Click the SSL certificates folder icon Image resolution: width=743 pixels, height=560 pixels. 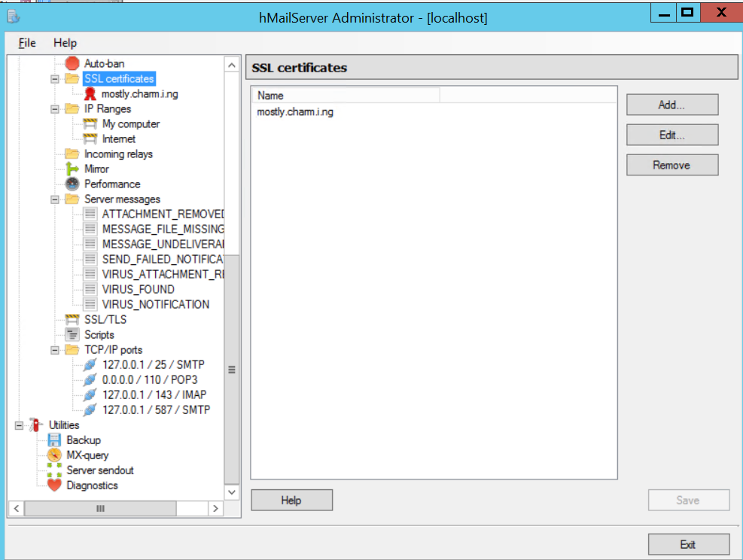(72, 78)
